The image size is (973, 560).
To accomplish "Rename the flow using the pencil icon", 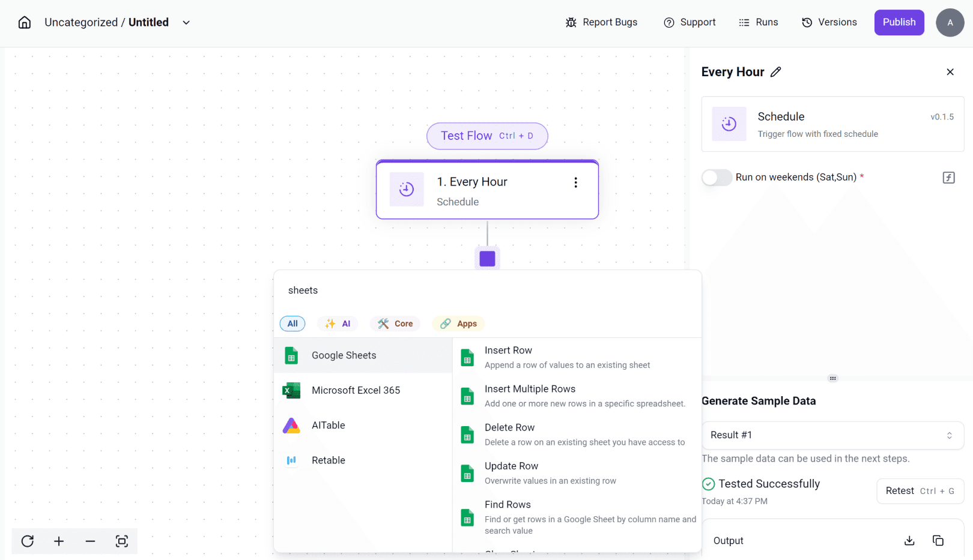I will pyautogui.click(x=776, y=71).
